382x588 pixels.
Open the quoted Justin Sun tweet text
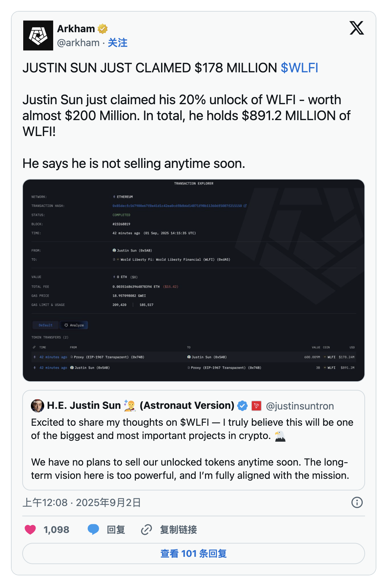pos(192,449)
